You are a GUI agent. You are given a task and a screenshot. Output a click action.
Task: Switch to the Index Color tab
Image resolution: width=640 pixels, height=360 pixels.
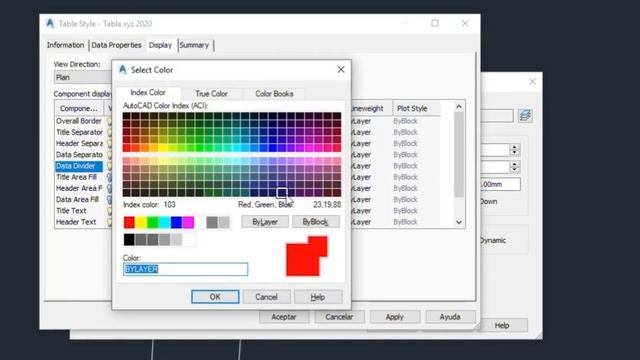click(x=148, y=93)
